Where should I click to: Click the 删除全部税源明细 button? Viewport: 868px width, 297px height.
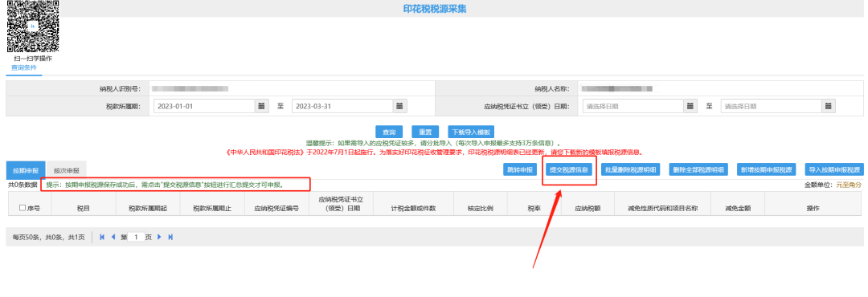point(698,170)
